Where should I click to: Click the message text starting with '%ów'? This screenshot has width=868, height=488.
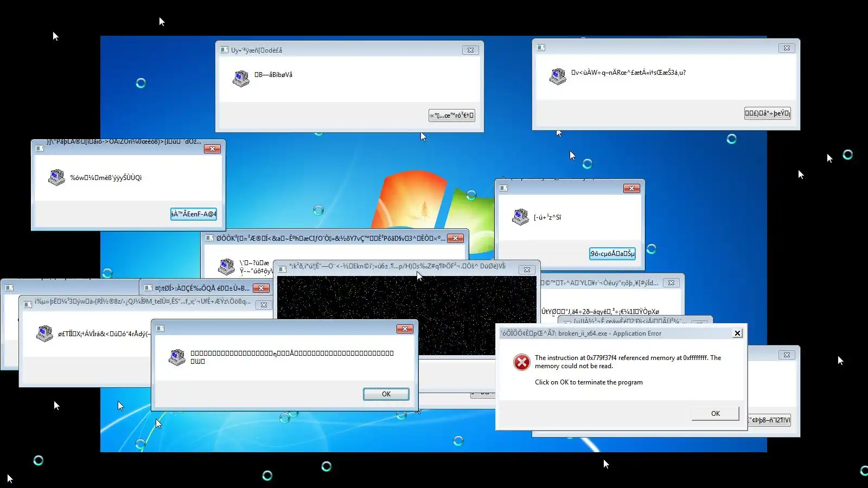pos(106,178)
